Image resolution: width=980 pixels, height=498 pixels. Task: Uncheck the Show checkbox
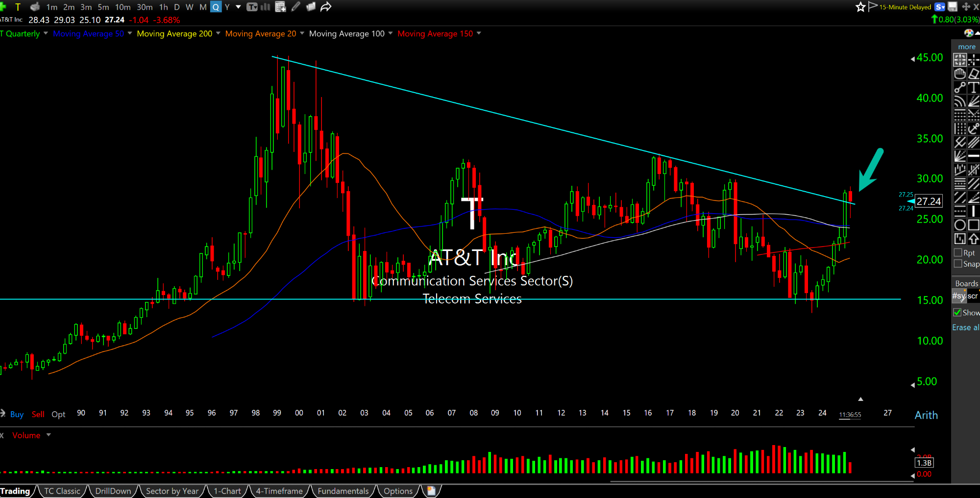[x=957, y=312]
